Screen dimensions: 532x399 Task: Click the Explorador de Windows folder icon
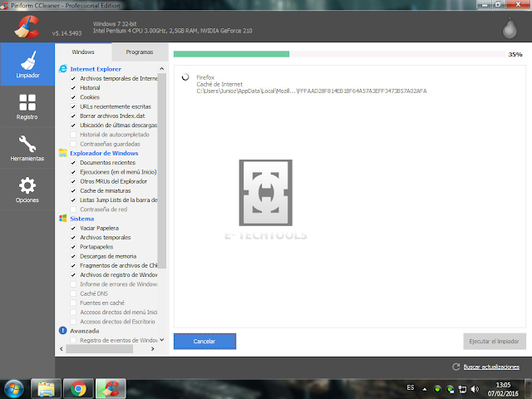[63, 153]
